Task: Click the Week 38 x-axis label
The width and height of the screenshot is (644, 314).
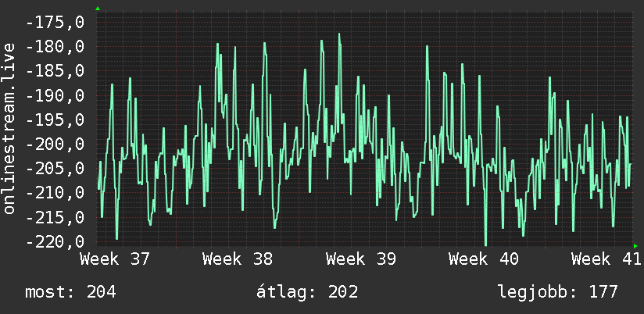Action: coord(238,259)
